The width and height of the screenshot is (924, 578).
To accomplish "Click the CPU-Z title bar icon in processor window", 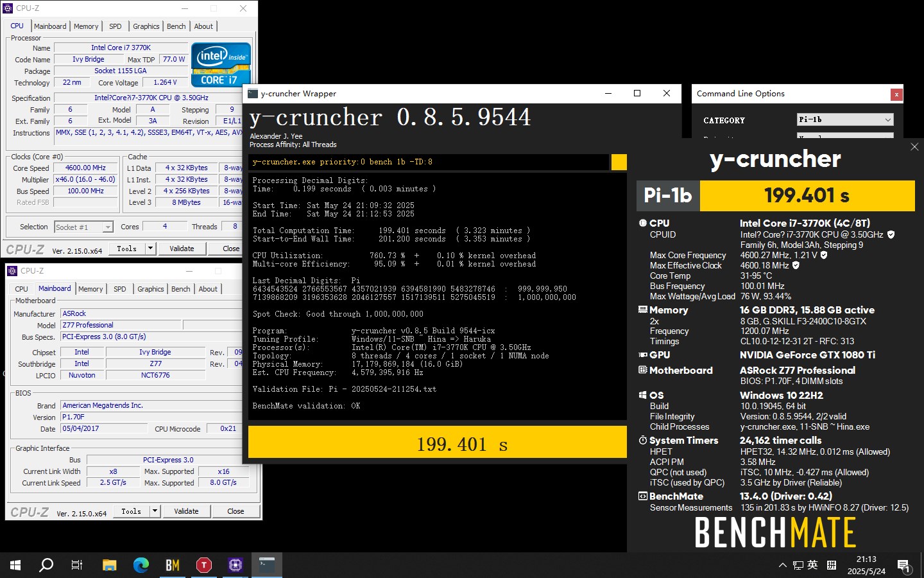I will tap(8, 8).
